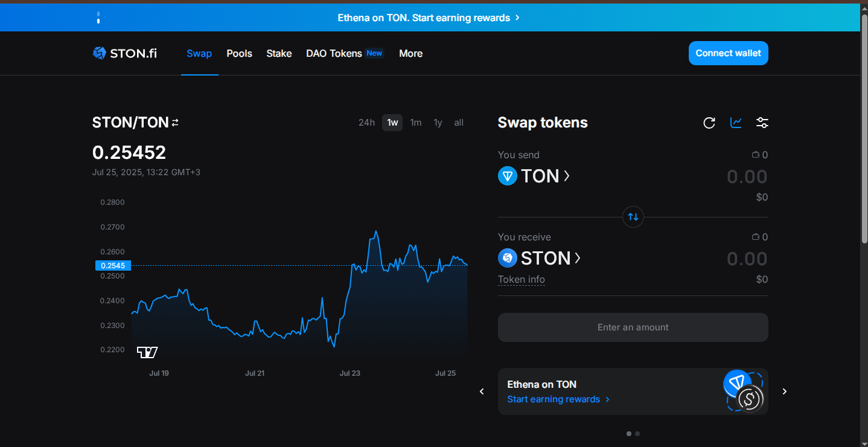The height and width of the screenshot is (447, 868).
Task: Click the Jul 25 axis label
Action: (445, 373)
